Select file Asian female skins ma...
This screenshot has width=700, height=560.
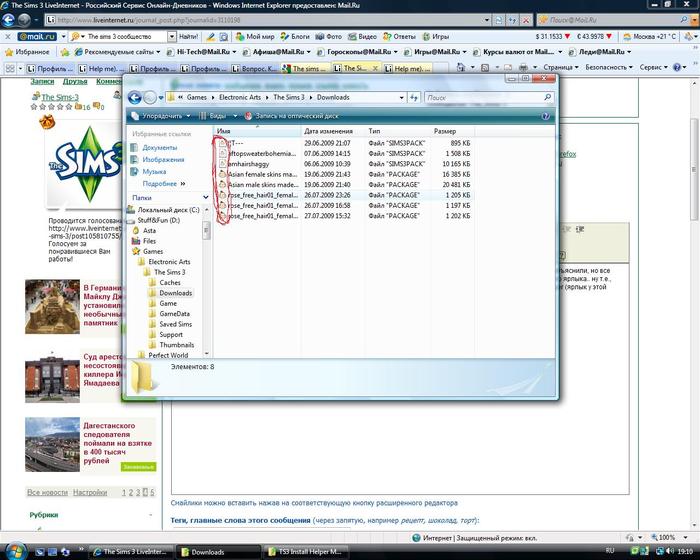tap(262, 174)
